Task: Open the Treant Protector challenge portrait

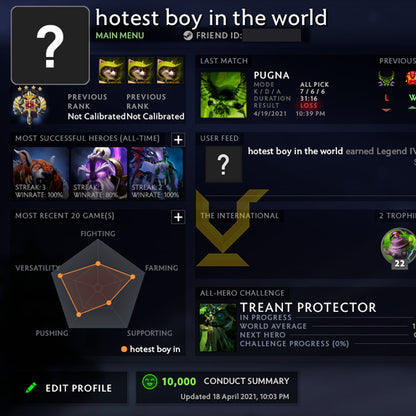Action: 218,327
